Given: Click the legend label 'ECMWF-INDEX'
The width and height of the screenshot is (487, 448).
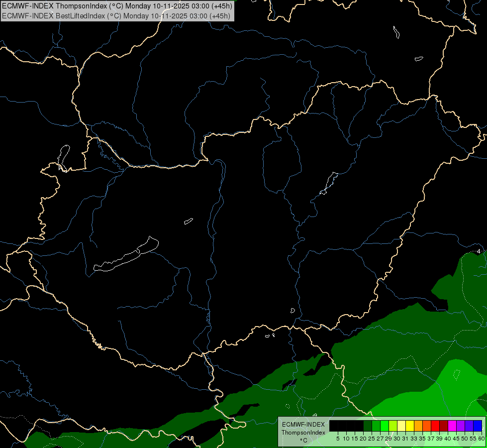Looking at the screenshot, I should 303,425.
